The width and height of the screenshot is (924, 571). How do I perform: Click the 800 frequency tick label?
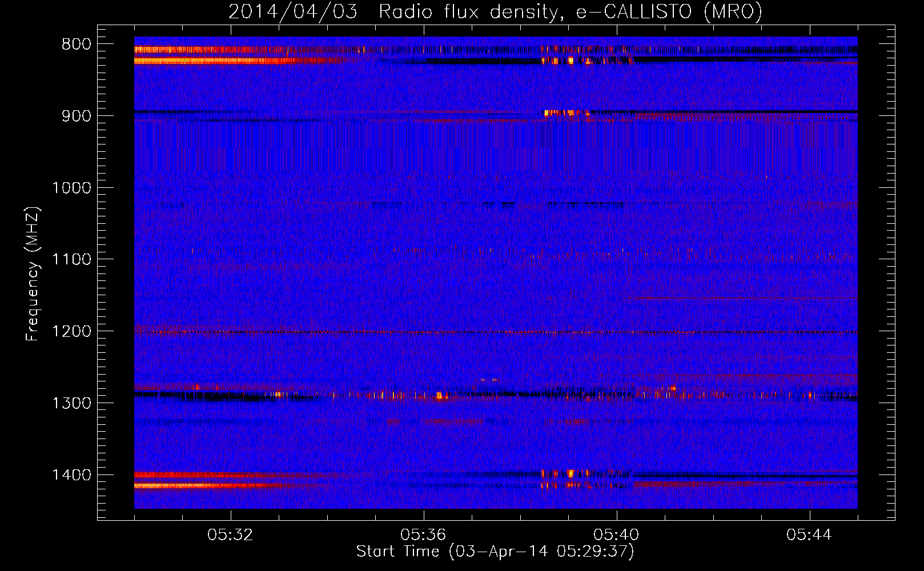tap(76, 45)
